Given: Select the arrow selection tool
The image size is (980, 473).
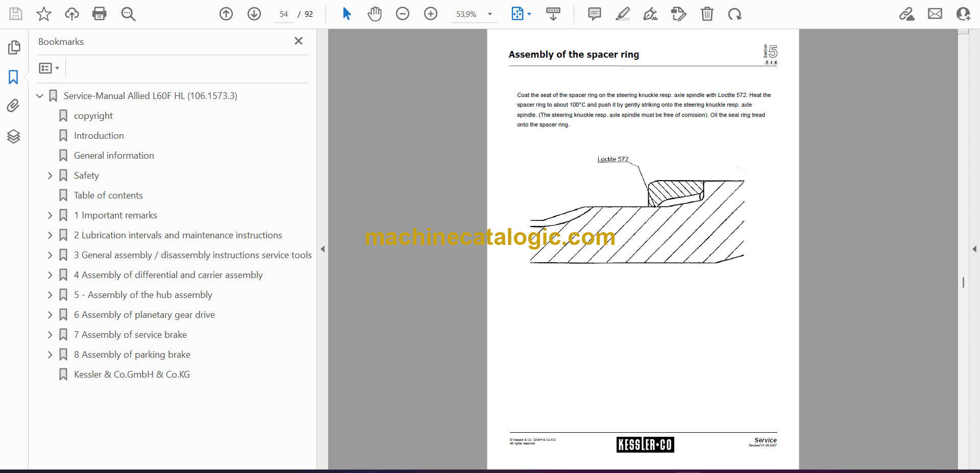Looking at the screenshot, I should point(347,14).
